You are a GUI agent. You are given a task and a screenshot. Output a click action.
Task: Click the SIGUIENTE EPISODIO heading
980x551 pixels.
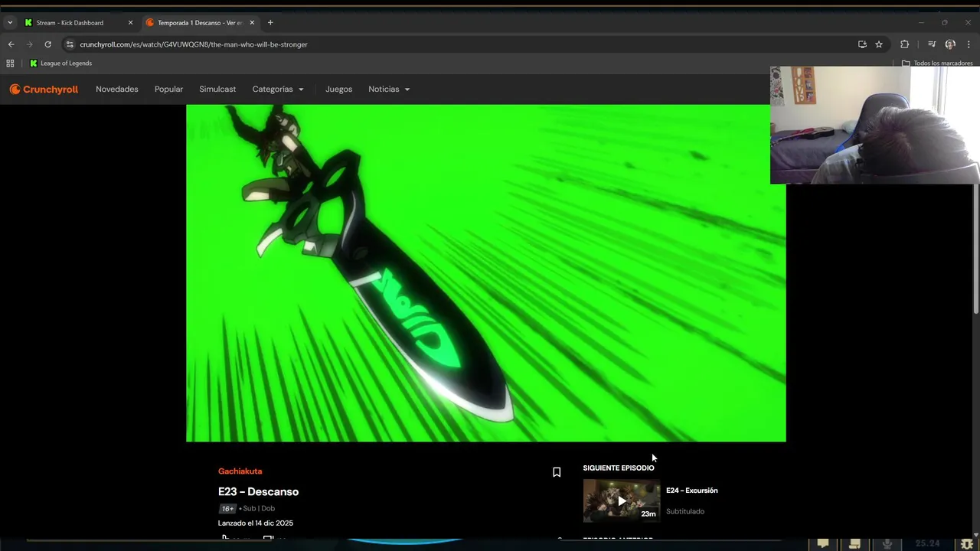(x=619, y=468)
